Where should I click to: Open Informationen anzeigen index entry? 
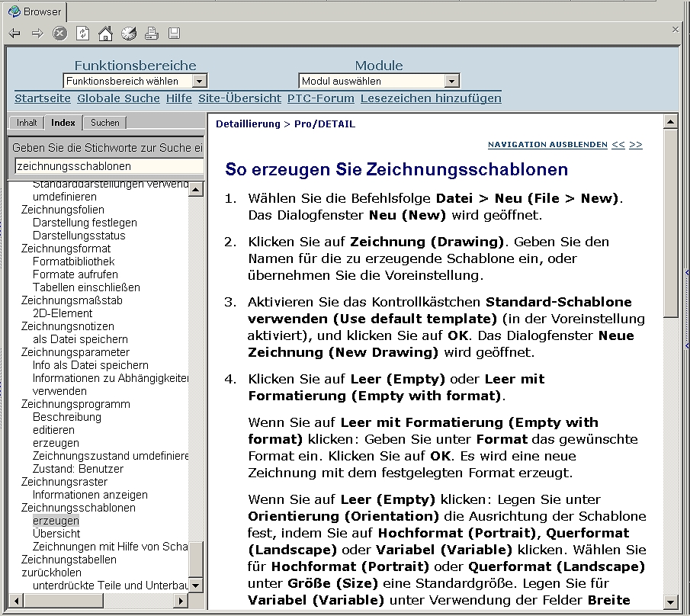[90, 495]
